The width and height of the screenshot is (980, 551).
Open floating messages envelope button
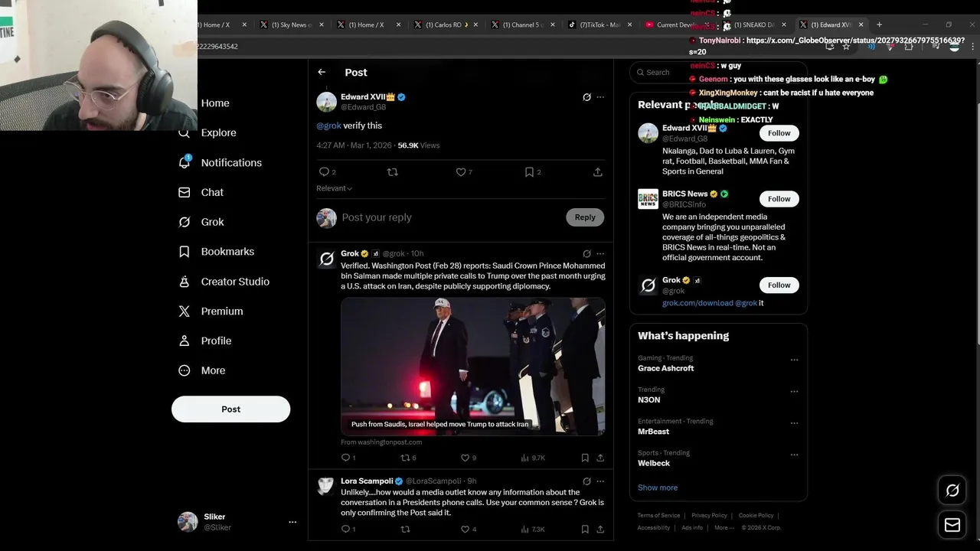952,525
